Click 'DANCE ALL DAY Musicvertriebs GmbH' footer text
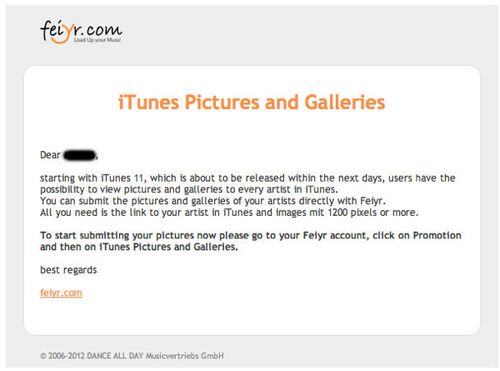The height and width of the screenshot is (371, 500). [x=155, y=356]
